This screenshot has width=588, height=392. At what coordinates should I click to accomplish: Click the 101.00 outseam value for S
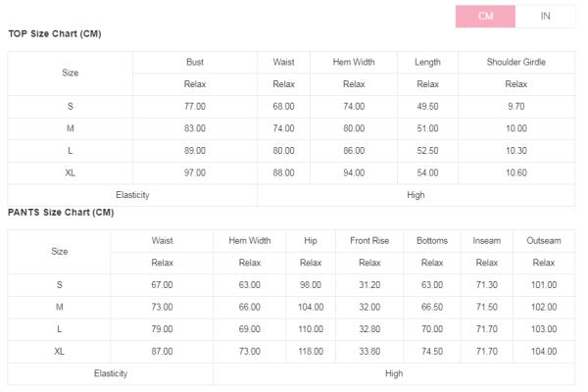(544, 285)
